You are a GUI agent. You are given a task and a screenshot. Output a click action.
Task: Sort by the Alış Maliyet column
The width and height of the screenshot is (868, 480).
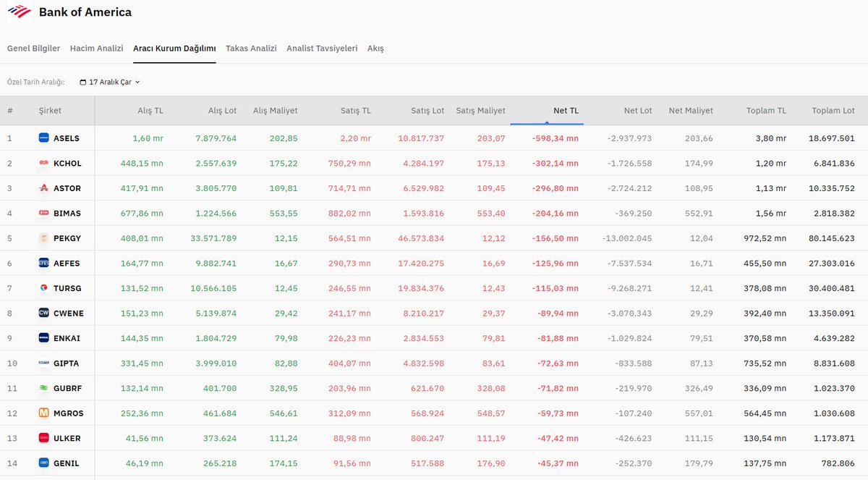pyautogui.click(x=275, y=111)
